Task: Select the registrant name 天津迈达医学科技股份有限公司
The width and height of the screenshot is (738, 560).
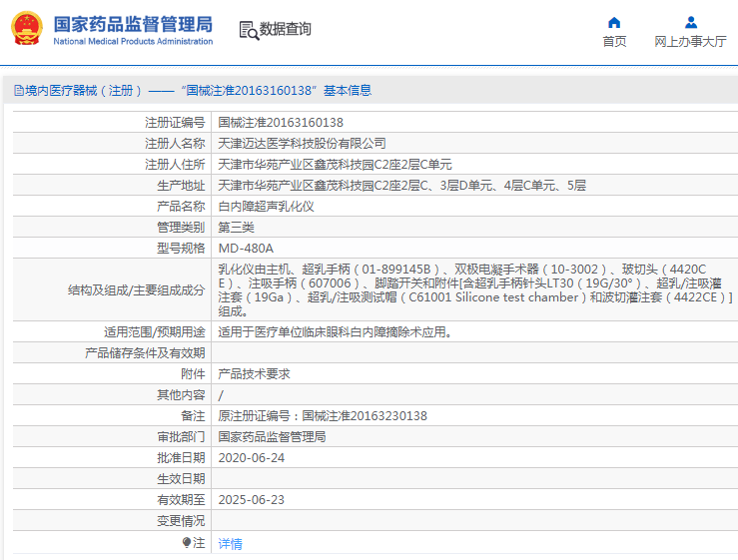Action: point(302,143)
